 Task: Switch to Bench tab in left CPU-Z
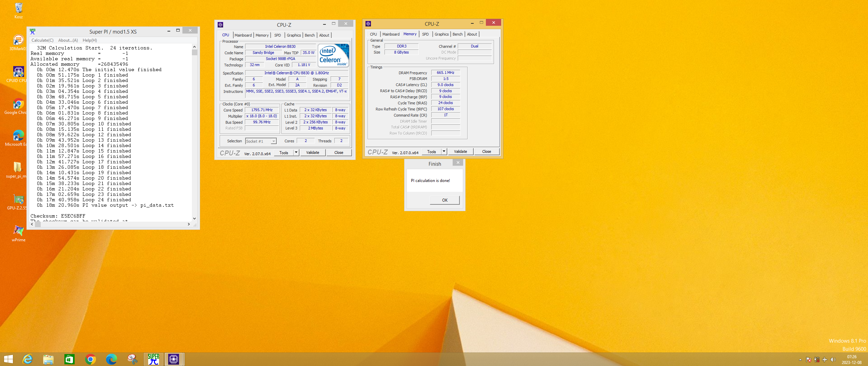click(x=310, y=35)
